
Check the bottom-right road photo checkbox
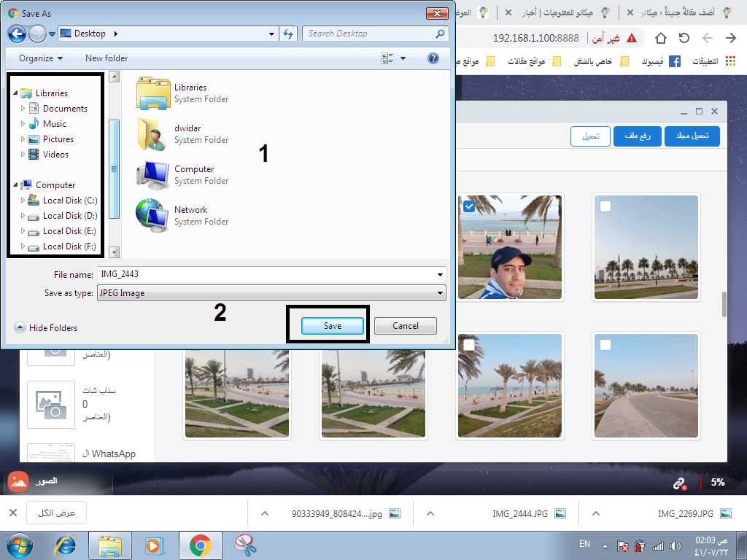[605, 344]
